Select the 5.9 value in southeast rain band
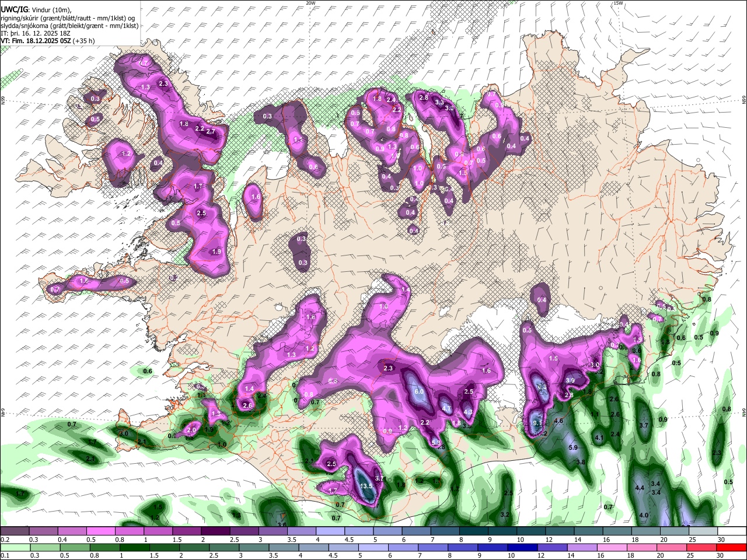Screen dimensions: 747x560 point(573,447)
